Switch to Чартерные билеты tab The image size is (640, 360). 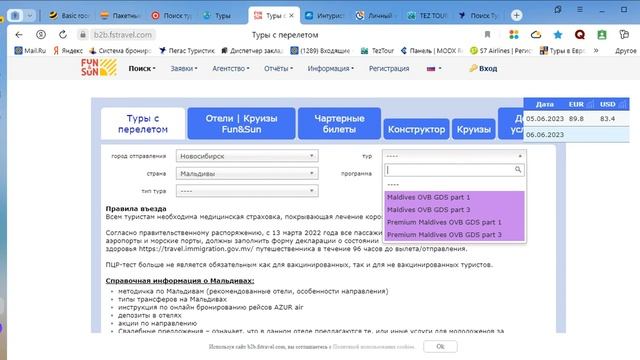click(339, 124)
